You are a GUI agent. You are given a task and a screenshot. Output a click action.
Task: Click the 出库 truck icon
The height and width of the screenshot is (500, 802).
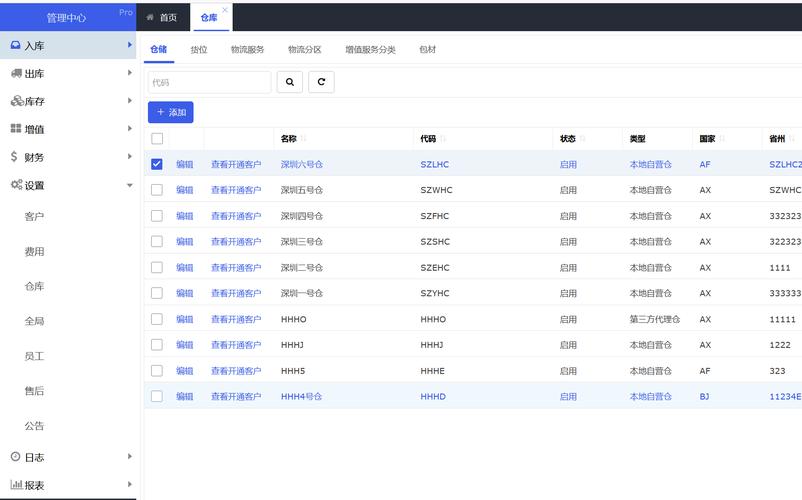tap(16, 73)
